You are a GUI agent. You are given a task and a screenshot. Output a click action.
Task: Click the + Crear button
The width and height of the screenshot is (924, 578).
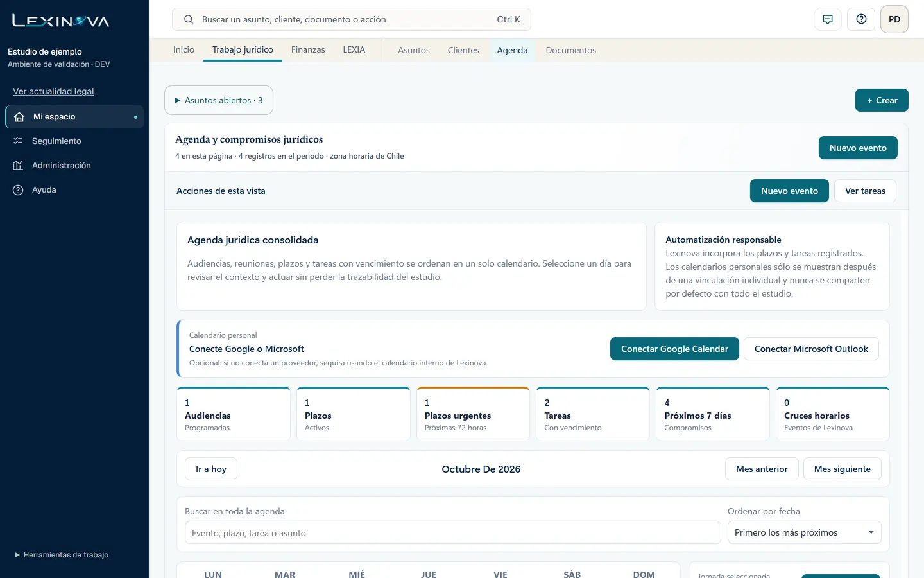[x=882, y=100]
